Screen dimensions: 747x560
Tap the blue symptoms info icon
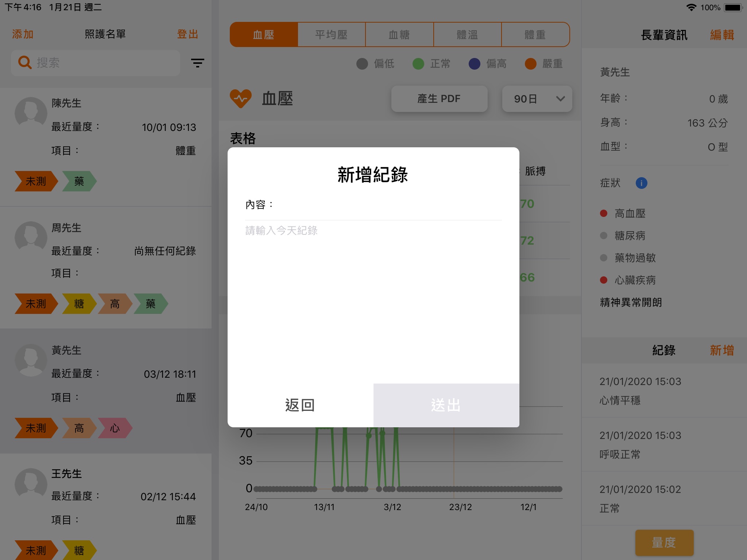point(641,183)
